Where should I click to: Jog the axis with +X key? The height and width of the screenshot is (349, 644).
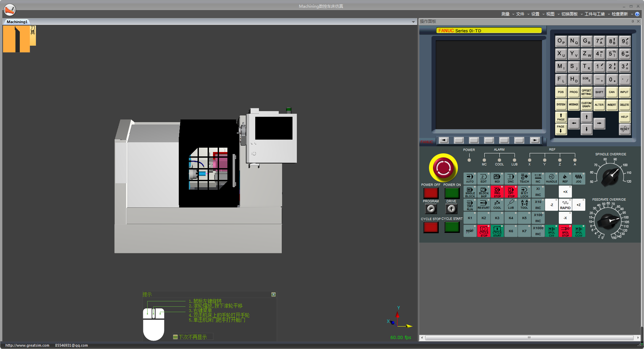tap(565, 192)
